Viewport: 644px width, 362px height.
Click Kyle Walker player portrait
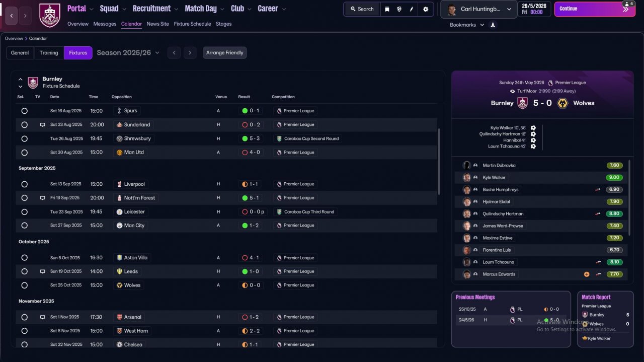(467, 178)
